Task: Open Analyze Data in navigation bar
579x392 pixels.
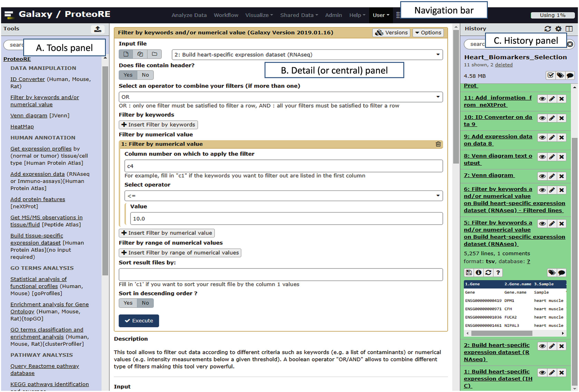Action: tap(189, 15)
